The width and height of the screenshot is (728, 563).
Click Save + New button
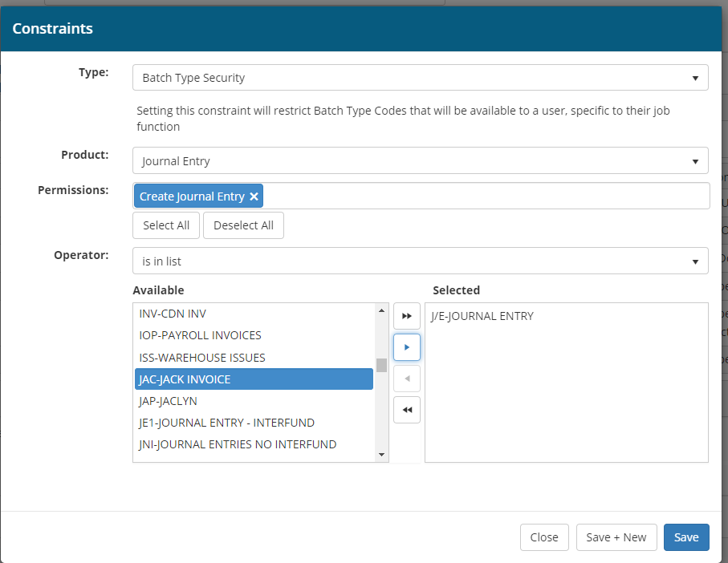[x=616, y=537]
